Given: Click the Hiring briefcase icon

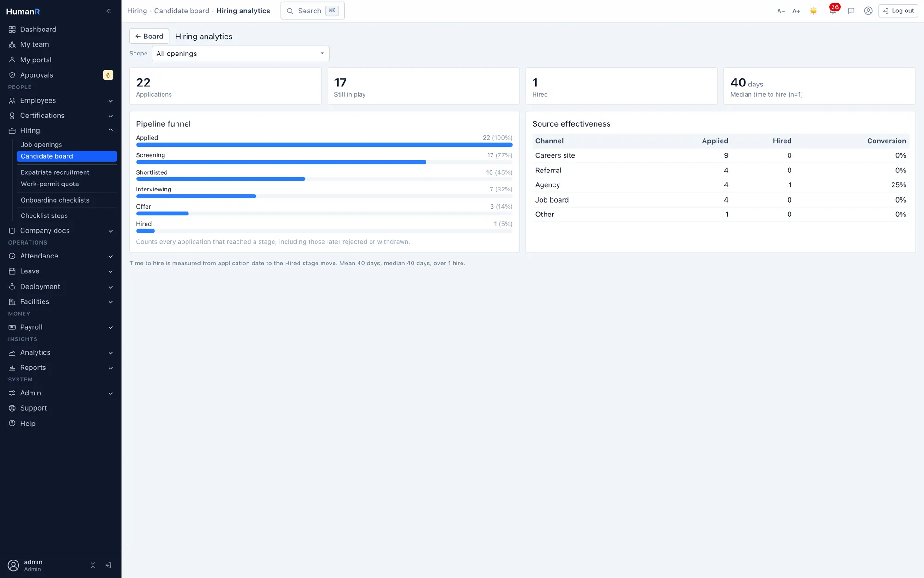Looking at the screenshot, I should (12, 131).
